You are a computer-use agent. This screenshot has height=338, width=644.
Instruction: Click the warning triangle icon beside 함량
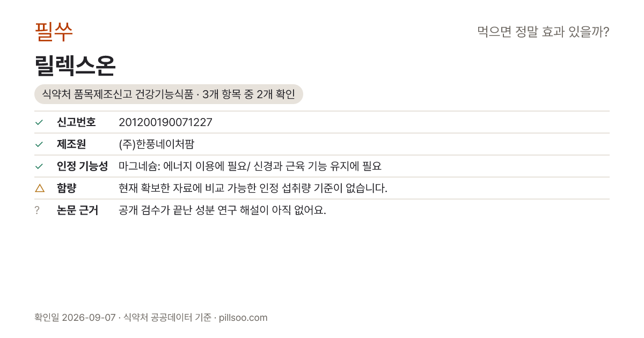pyautogui.click(x=39, y=188)
